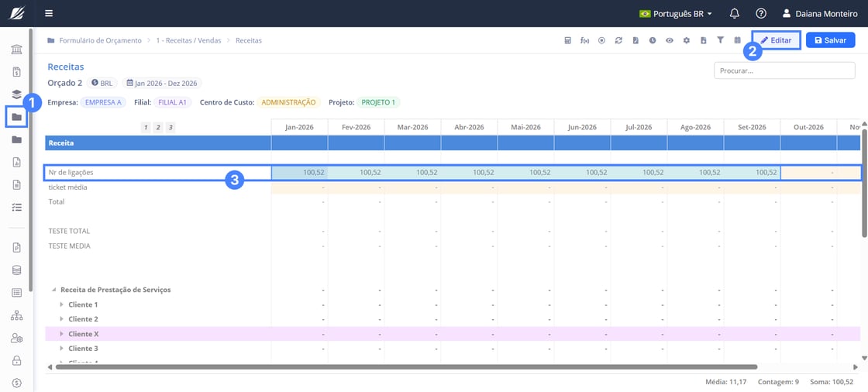Click the dollar coin icon in the sidebar

click(x=16, y=383)
